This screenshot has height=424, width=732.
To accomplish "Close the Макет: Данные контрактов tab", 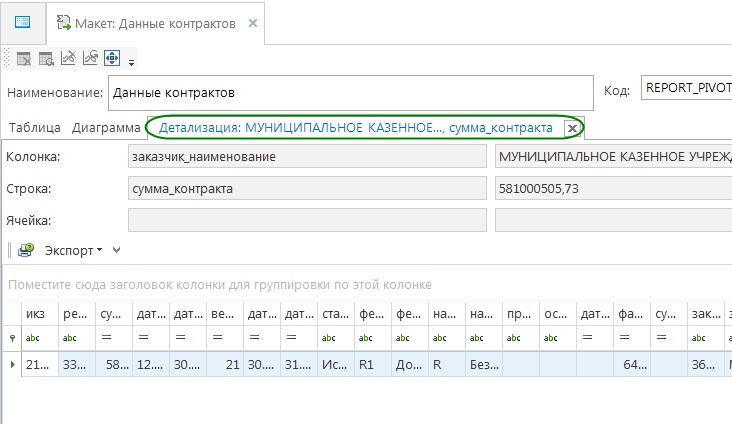I will (252, 23).
